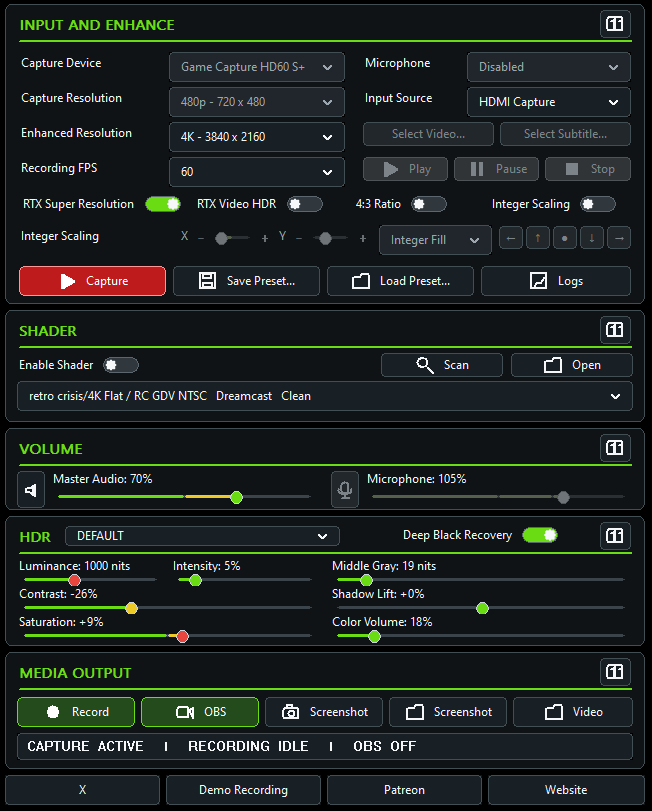This screenshot has height=811, width=652.
Task: Enable the Integer Scaling switch
Action: 598,204
